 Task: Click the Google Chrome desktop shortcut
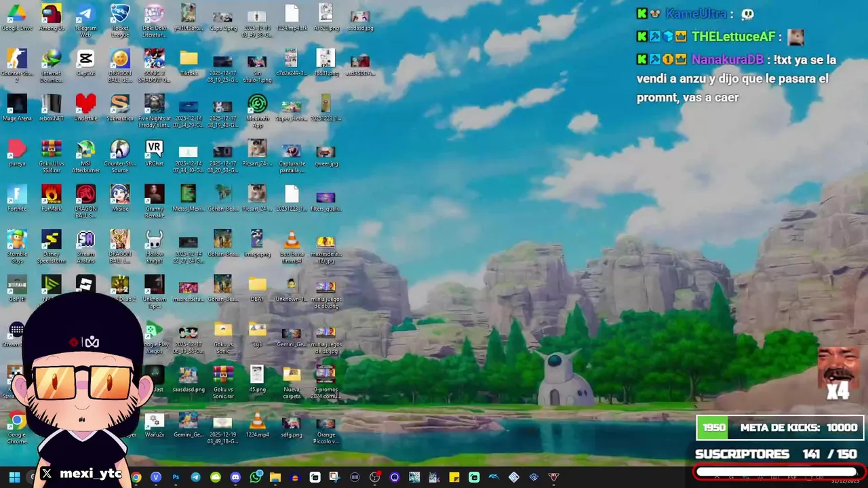(17, 428)
